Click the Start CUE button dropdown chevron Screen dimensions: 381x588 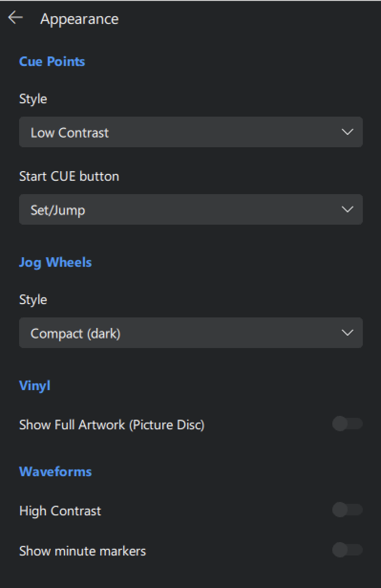[348, 209]
